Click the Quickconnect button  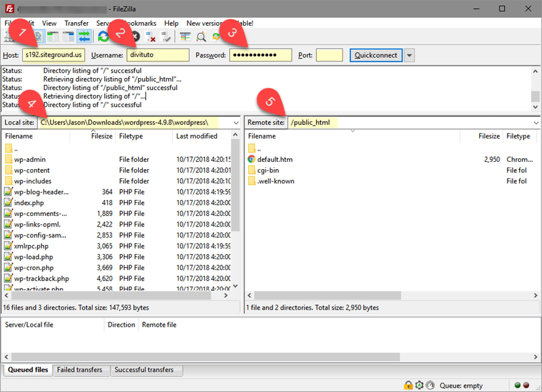click(x=376, y=55)
